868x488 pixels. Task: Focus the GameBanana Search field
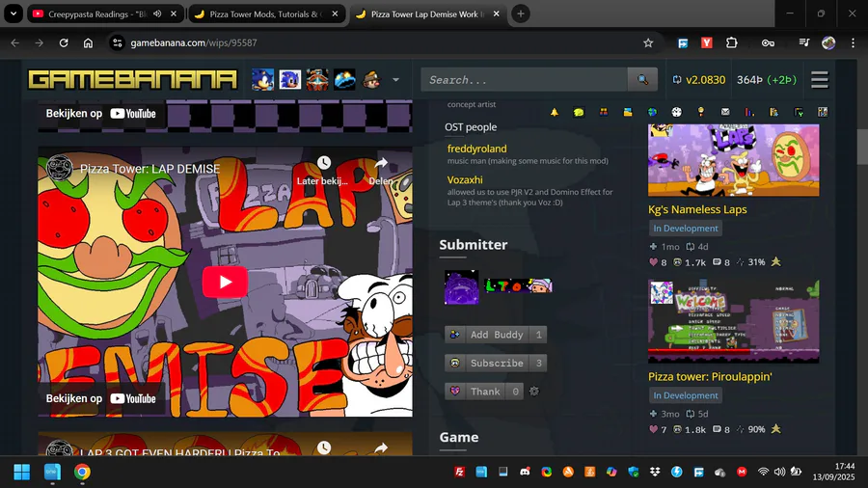(x=525, y=80)
